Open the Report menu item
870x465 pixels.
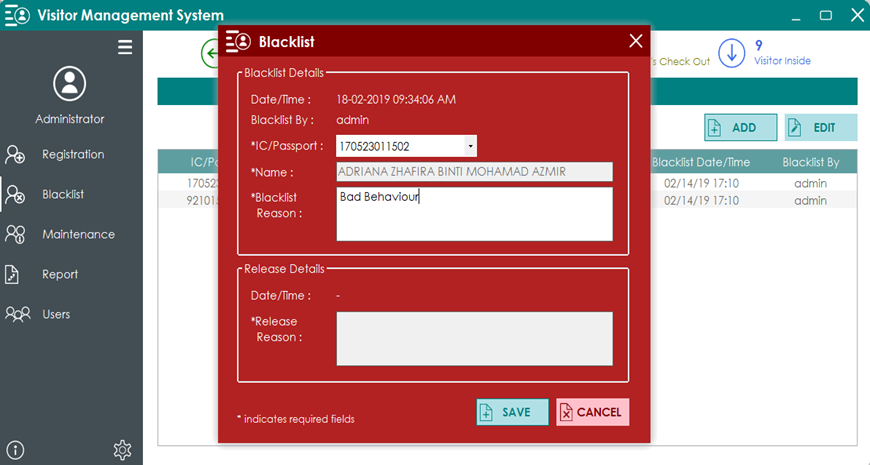click(60, 275)
